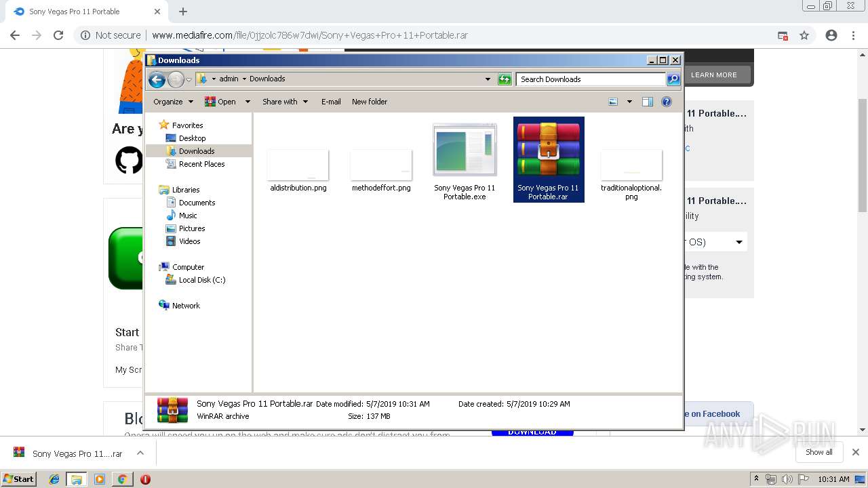This screenshot has height=488, width=868.
Task: Open Local Disk (C:)
Action: pos(202,280)
